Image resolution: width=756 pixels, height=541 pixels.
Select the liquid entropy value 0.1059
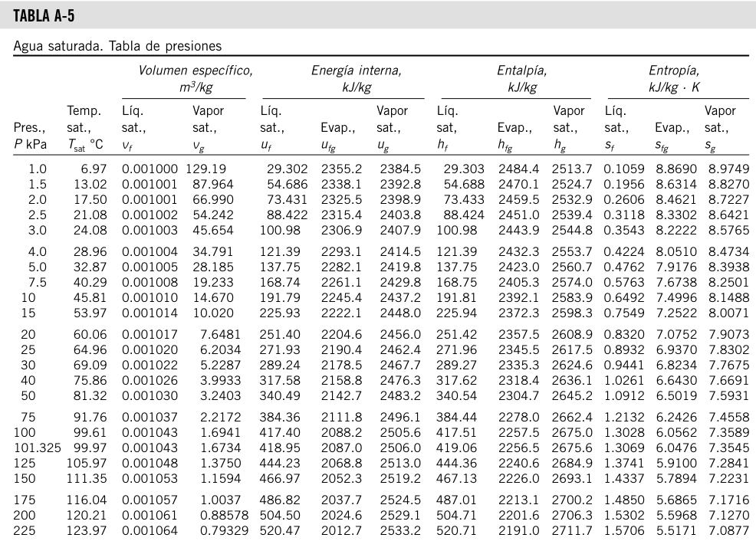pos(624,169)
